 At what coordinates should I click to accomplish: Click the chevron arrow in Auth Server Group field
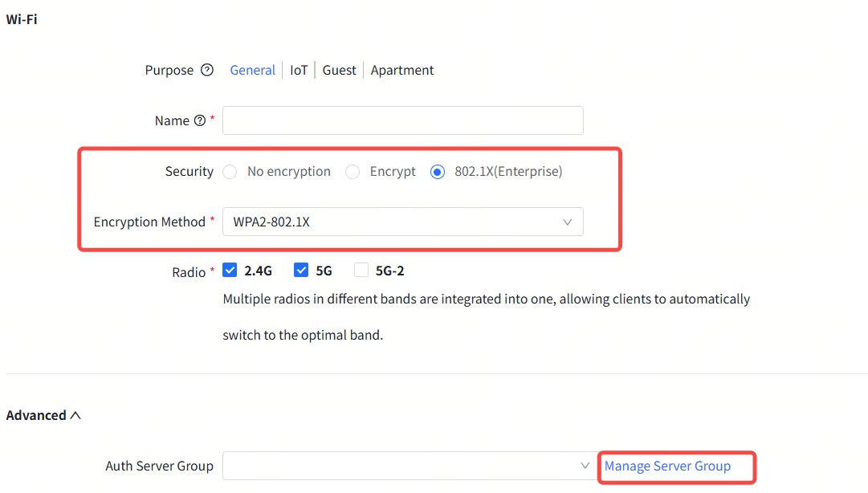tap(585, 466)
